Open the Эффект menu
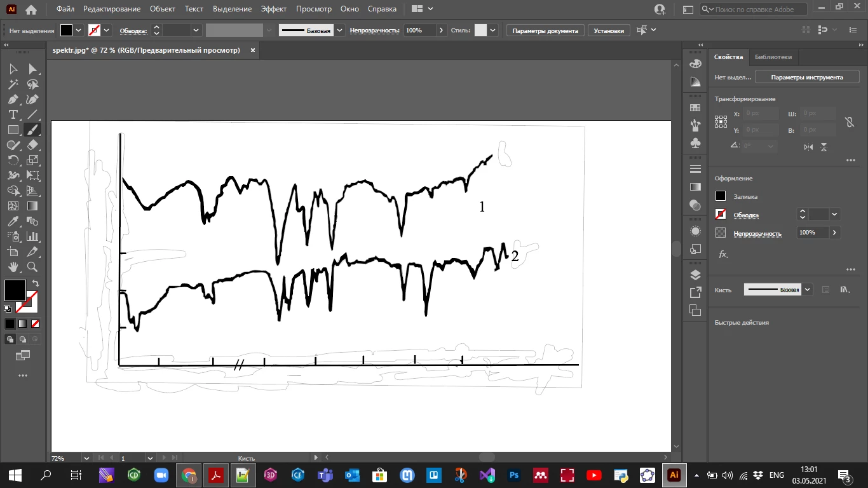The height and width of the screenshot is (488, 868). click(273, 9)
